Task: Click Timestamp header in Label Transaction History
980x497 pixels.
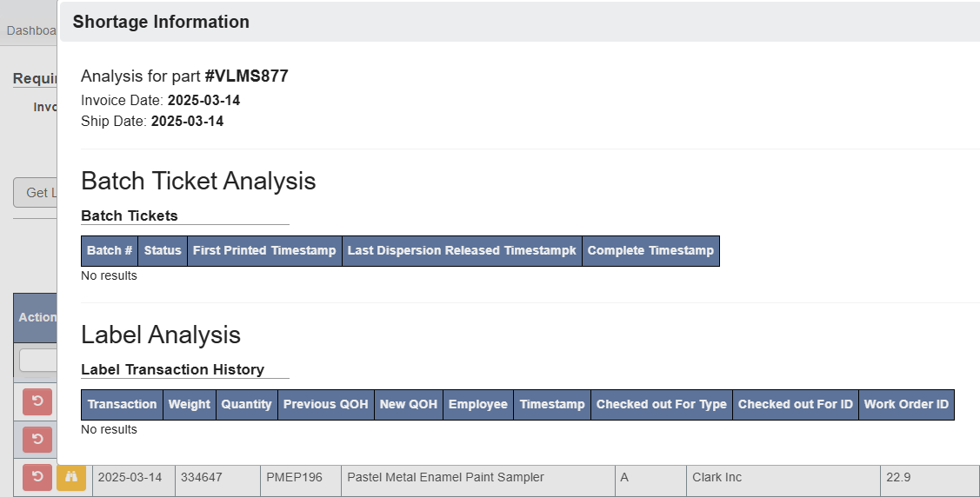Action: [x=552, y=405]
